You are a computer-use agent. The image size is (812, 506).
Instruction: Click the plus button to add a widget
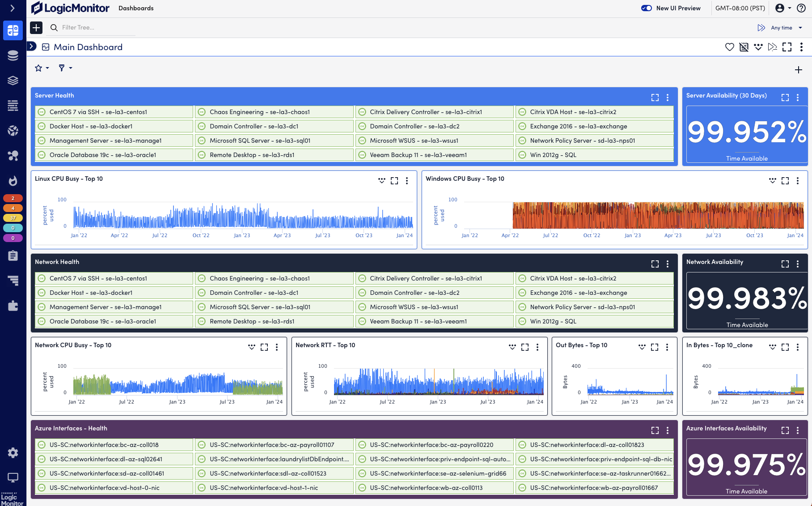coord(799,69)
